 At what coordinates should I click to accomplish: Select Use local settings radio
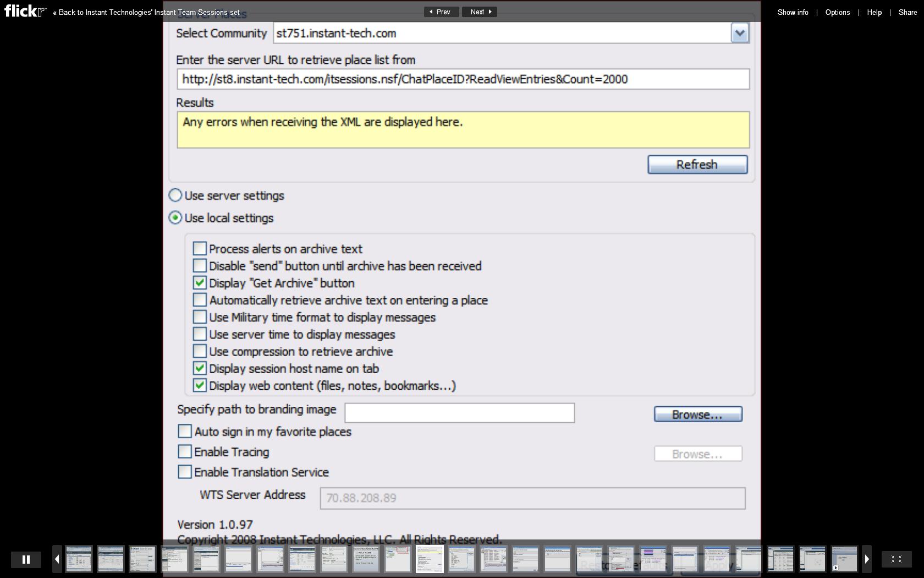(x=175, y=218)
